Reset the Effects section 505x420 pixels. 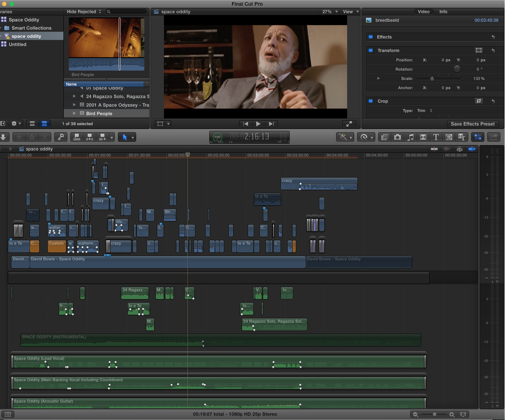coord(493,37)
